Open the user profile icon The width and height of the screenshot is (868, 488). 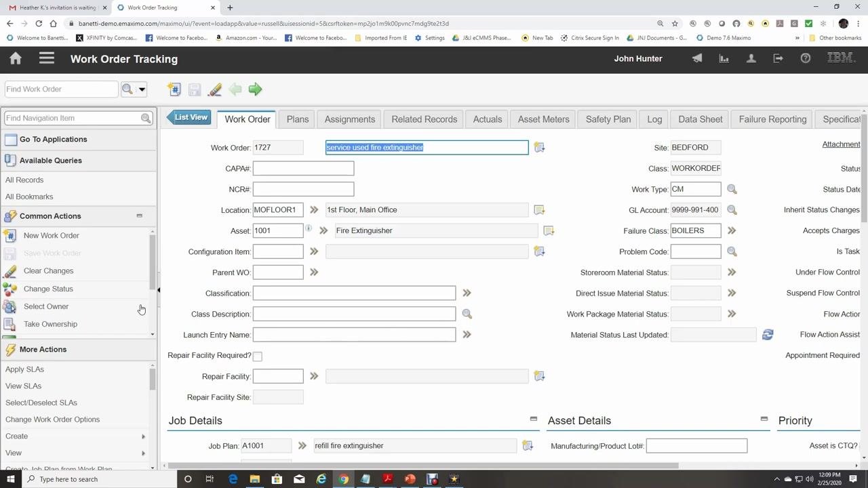click(751, 58)
